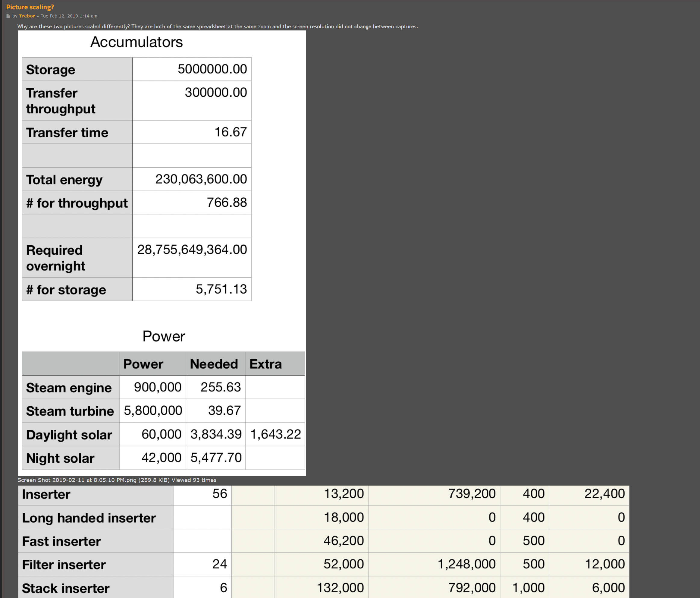Click the 'Total energy' row label
This screenshot has width=700, height=598.
coord(64,180)
